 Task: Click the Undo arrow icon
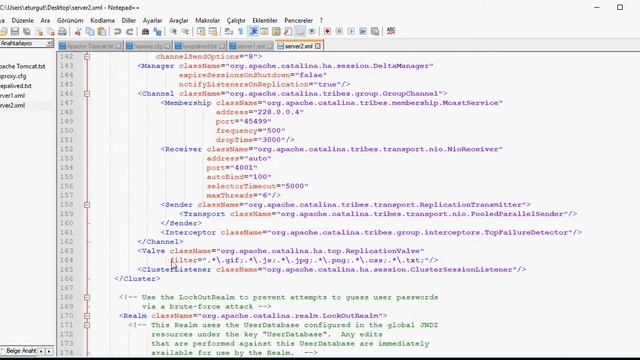pyautogui.click(x=118, y=31)
